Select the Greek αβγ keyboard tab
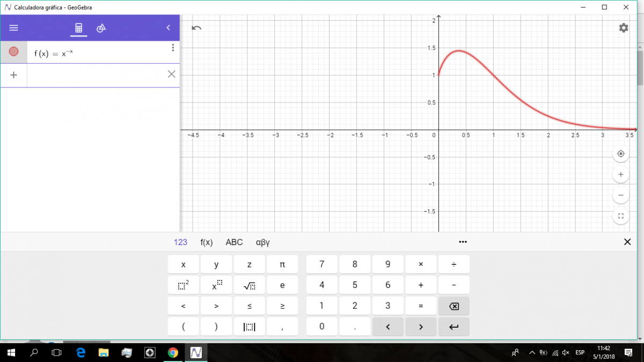The image size is (644, 362). pyautogui.click(x=262, y=242)
